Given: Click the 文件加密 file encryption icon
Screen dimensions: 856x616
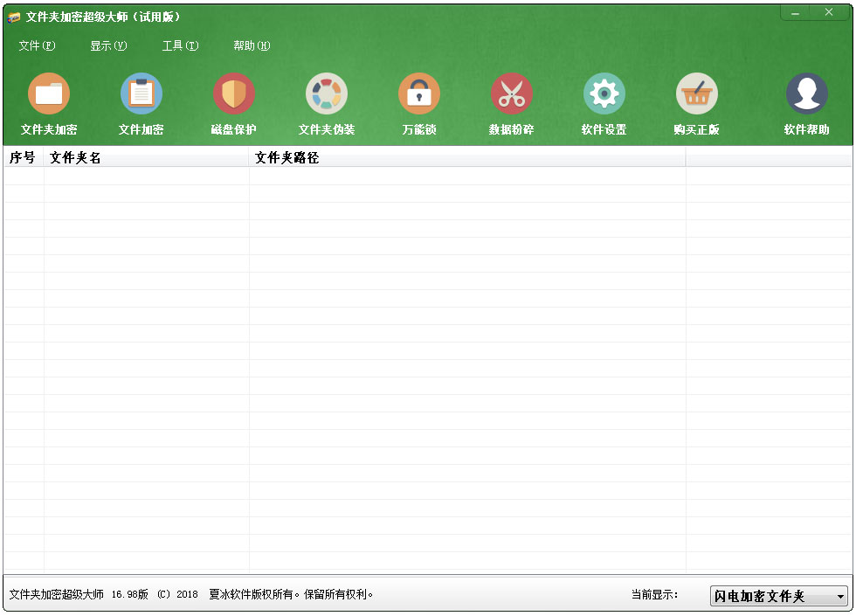Looking at the screenshot, I should (142, 94).
